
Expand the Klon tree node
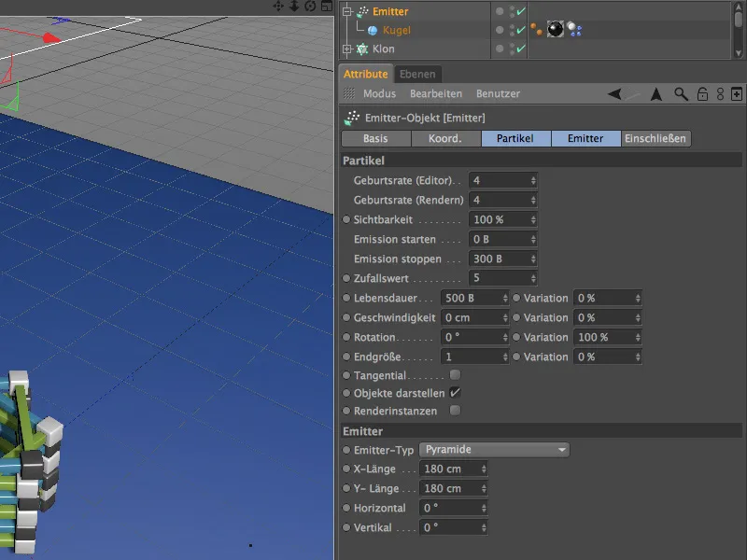point(347,49)
